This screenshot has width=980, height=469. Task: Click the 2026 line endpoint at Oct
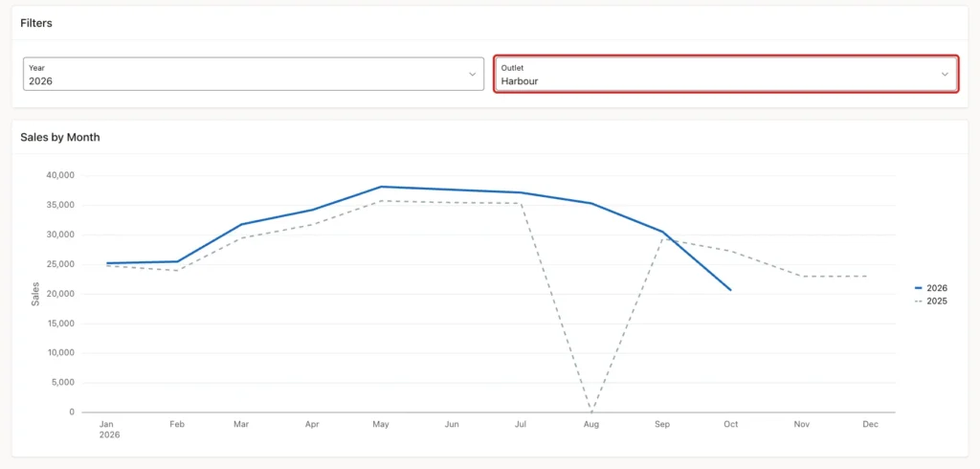pyautogui.click(x=730, y=289)
